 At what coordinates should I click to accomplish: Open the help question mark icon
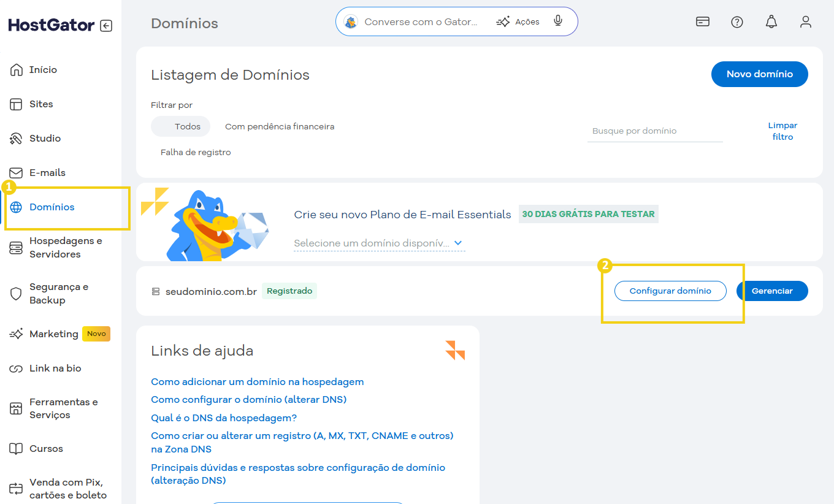(737, 22)
